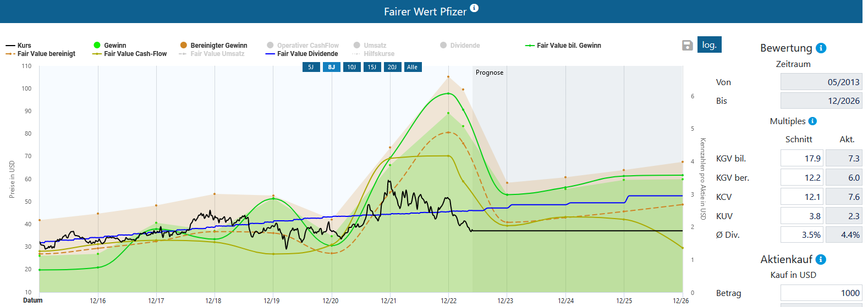Click the Kennzahlen pro Aktie axis title

pyautogui.click(x=702, y=179)
